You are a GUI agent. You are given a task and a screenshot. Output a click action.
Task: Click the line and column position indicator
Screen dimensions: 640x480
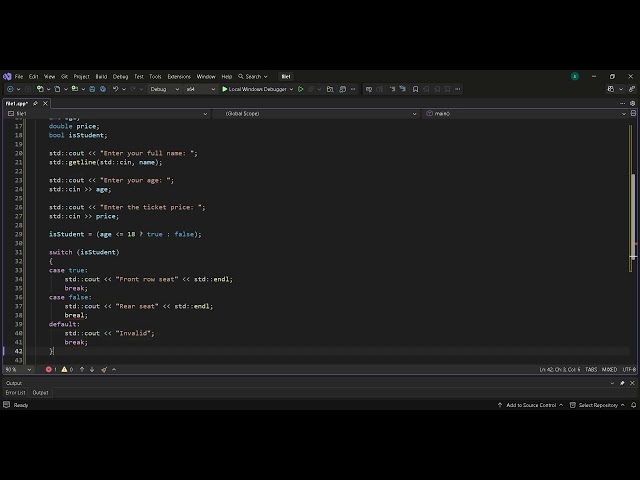click(560, 369)
